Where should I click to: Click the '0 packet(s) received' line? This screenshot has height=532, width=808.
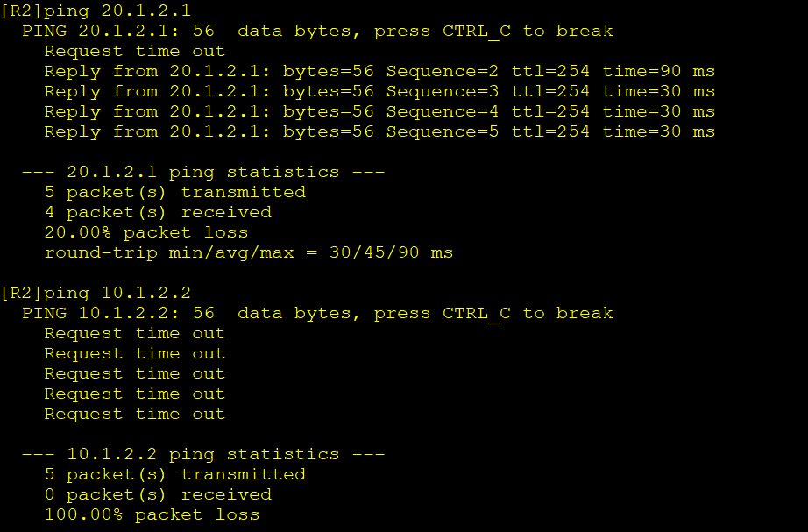[x=158, y=494]
